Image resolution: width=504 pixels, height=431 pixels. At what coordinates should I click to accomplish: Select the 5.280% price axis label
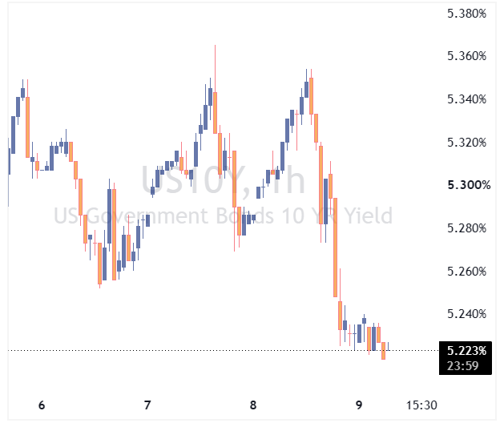point(466,228)
